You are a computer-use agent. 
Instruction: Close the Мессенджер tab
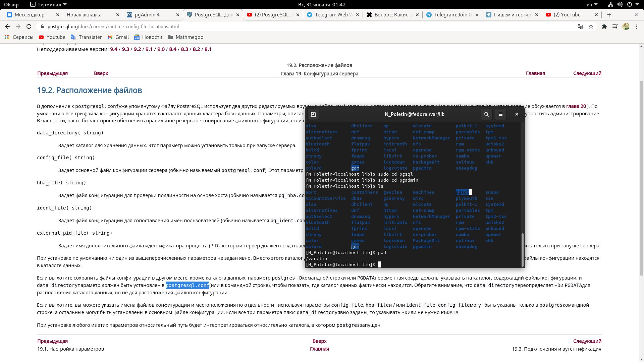(58, 15)
